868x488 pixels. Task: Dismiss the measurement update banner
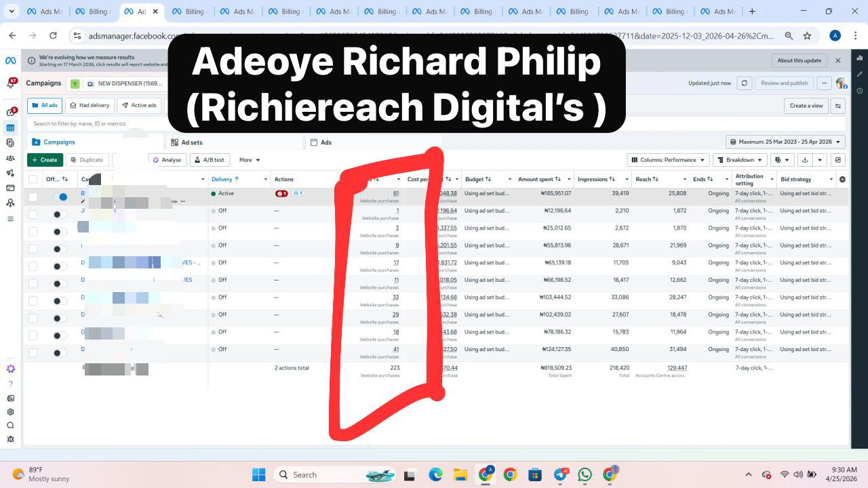[838, 60]
